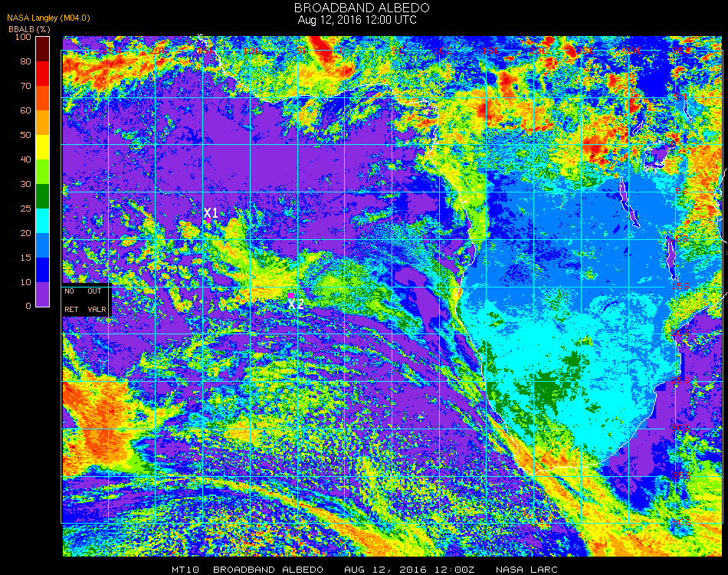
Task: Click the 'NO RET' legend entry
Action: [x=71, y=300]
